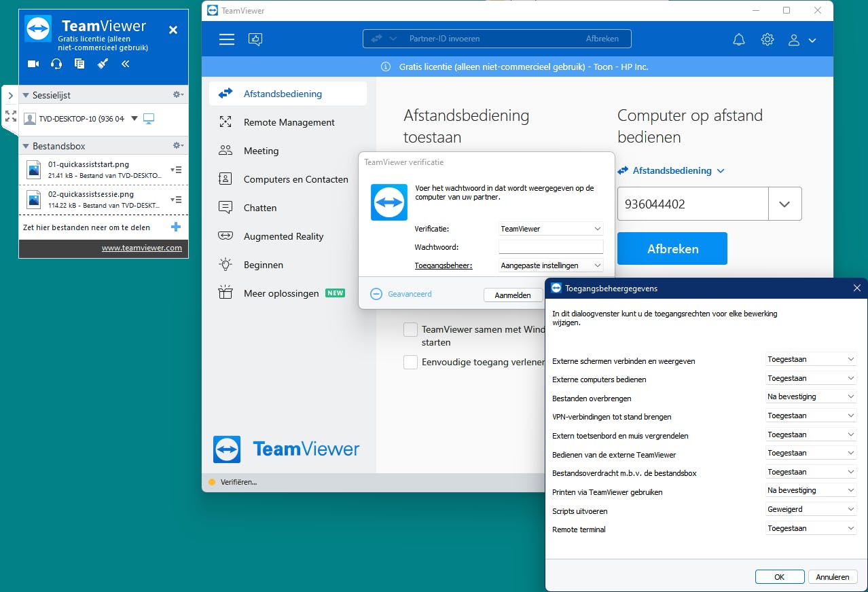This screenshot has width=868, height=592.
Task: Open the Verificatie dropdown set to TeamViewer
Action: (x=551, y=229)
